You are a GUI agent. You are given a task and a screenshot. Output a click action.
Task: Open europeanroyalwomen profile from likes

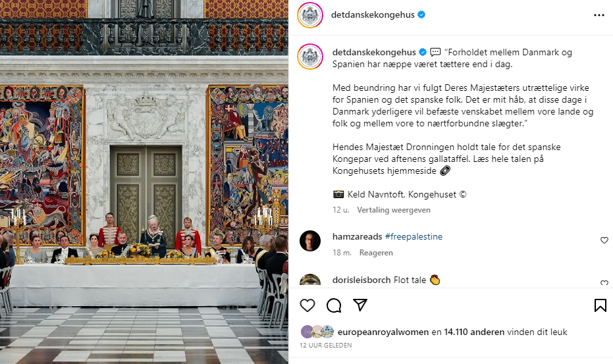[x=383, y=332]
